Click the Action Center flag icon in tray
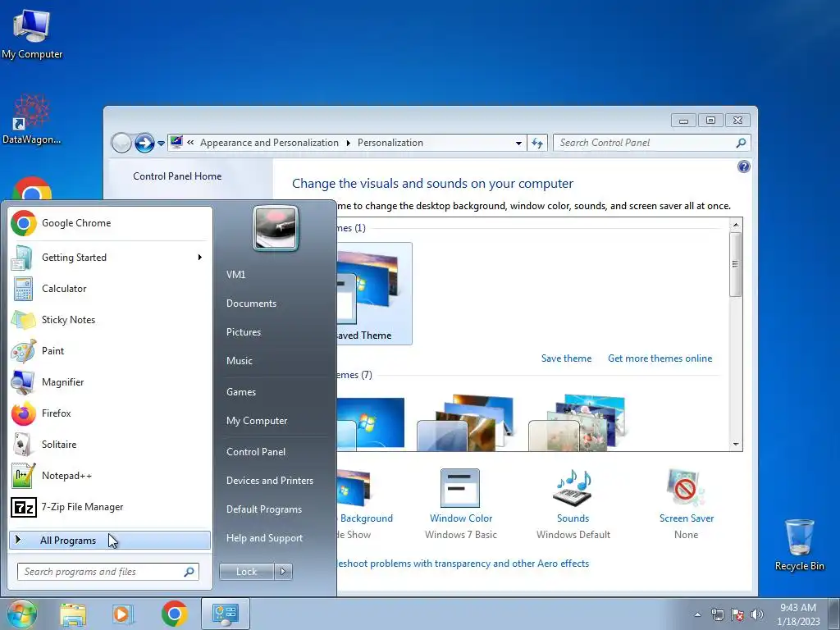Viewport: 840px width, 630px height. (737, 614)
